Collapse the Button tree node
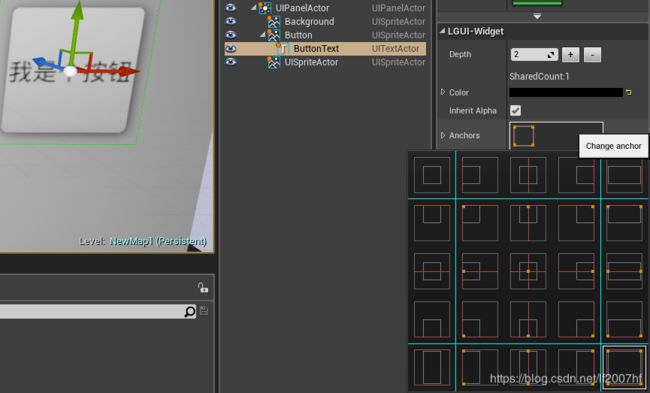 point(263,35)
